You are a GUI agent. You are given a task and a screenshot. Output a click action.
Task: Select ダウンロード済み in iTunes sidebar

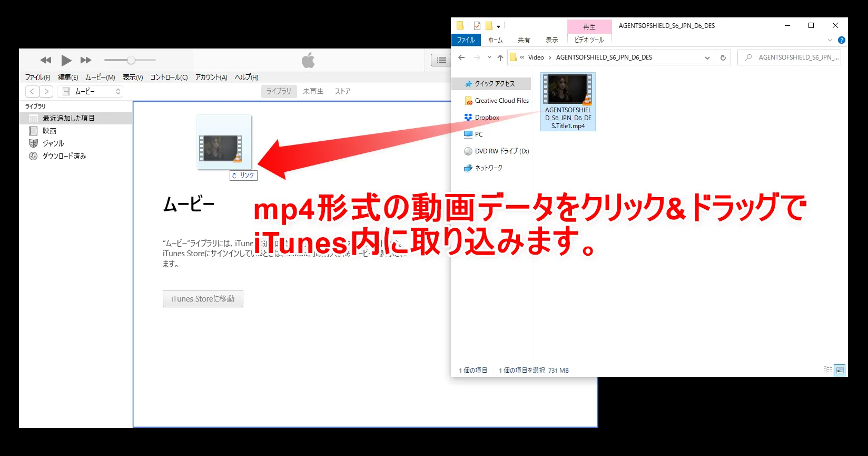point(76,156)
